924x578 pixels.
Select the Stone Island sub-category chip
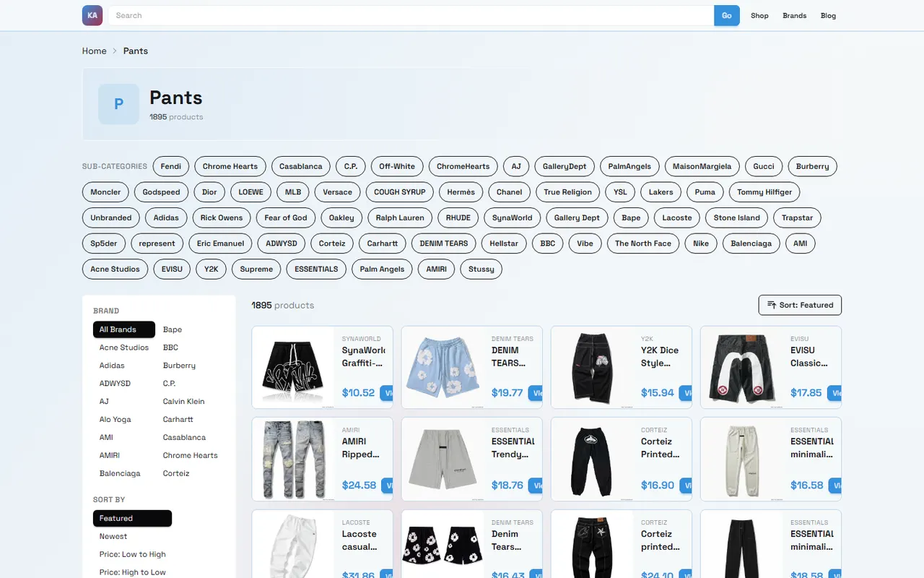click(736, 217)
